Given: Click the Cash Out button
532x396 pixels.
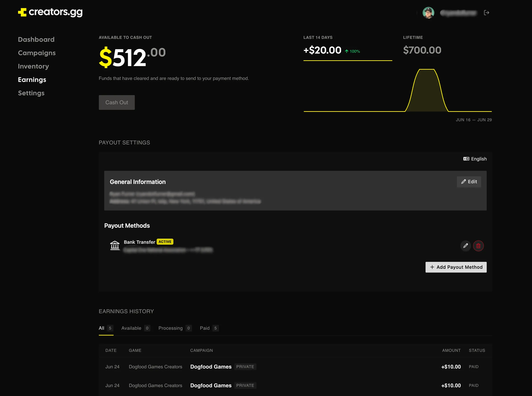Looking at the screenshot, I should (117, 102).
